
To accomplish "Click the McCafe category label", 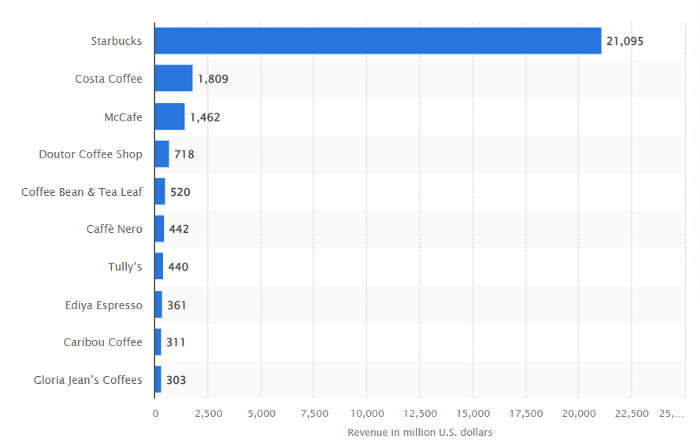I will tap(123, 117).
